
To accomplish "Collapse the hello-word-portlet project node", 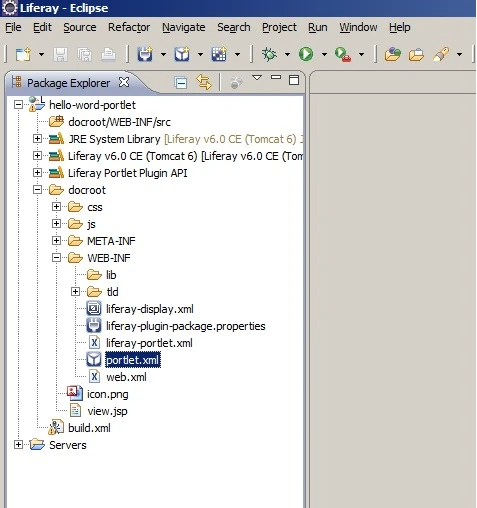I will 18,105.
